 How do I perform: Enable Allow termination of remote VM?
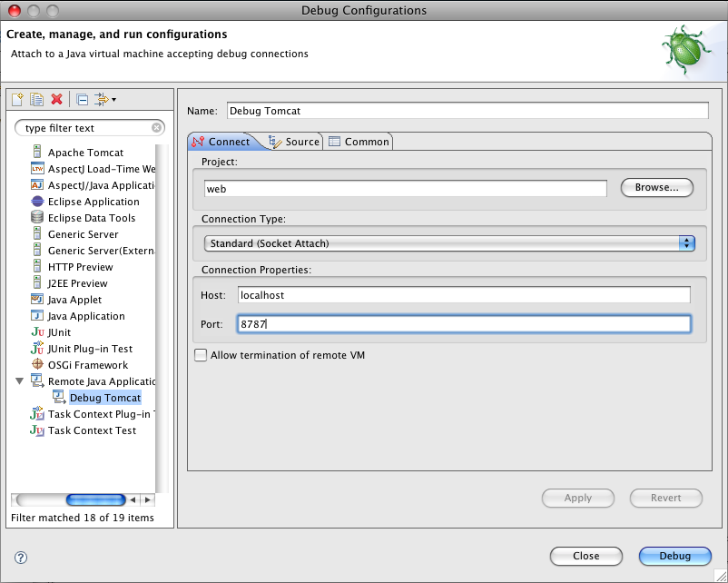click(201, 355)
